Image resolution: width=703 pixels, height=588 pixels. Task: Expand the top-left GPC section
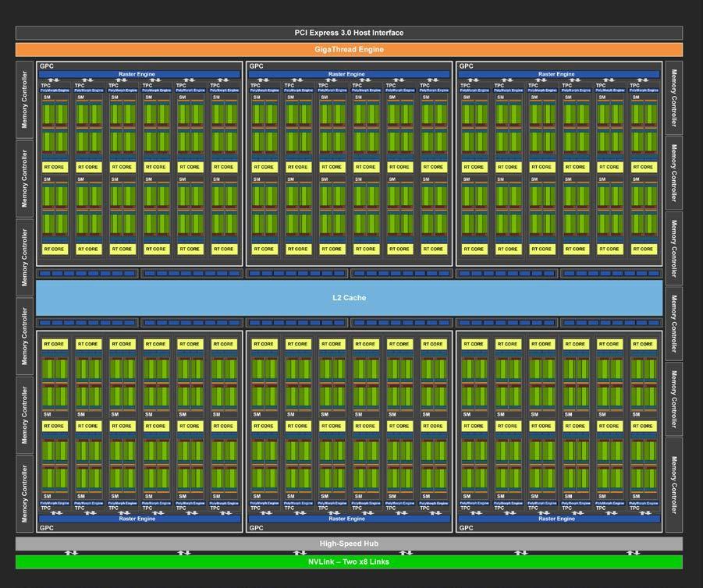pyautogui.click(x=47, y=66)
